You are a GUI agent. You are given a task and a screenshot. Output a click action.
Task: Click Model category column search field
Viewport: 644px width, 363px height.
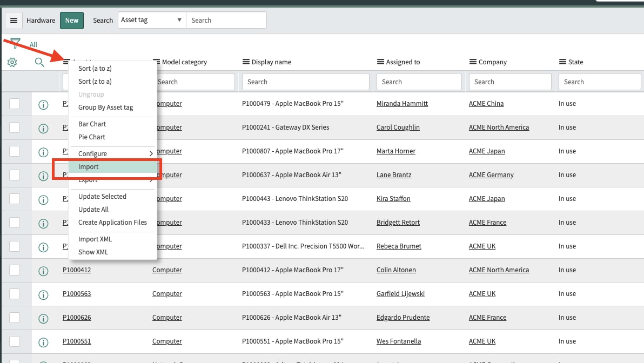[x=196, y=82]
